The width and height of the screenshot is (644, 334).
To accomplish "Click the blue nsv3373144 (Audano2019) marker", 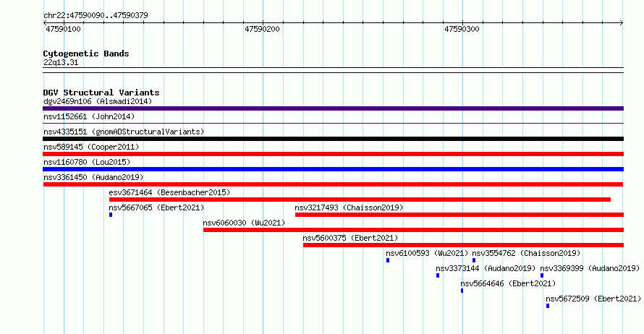I will 438,275.
